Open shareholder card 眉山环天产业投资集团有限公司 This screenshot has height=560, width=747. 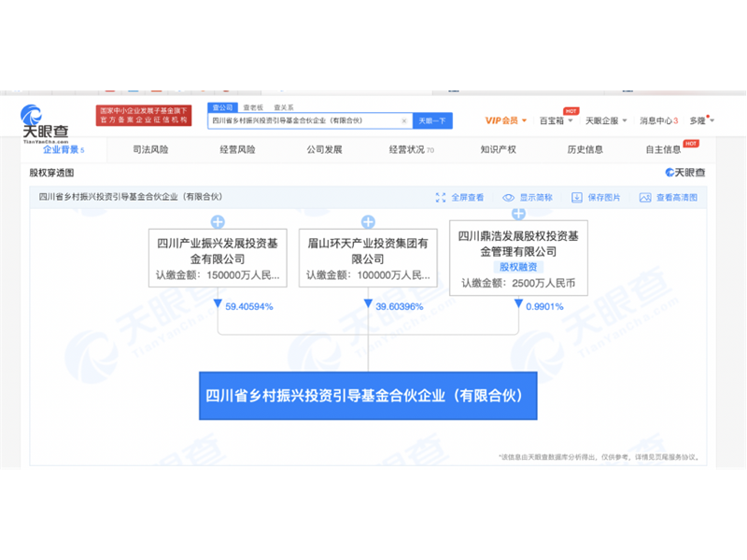[368, 259]
